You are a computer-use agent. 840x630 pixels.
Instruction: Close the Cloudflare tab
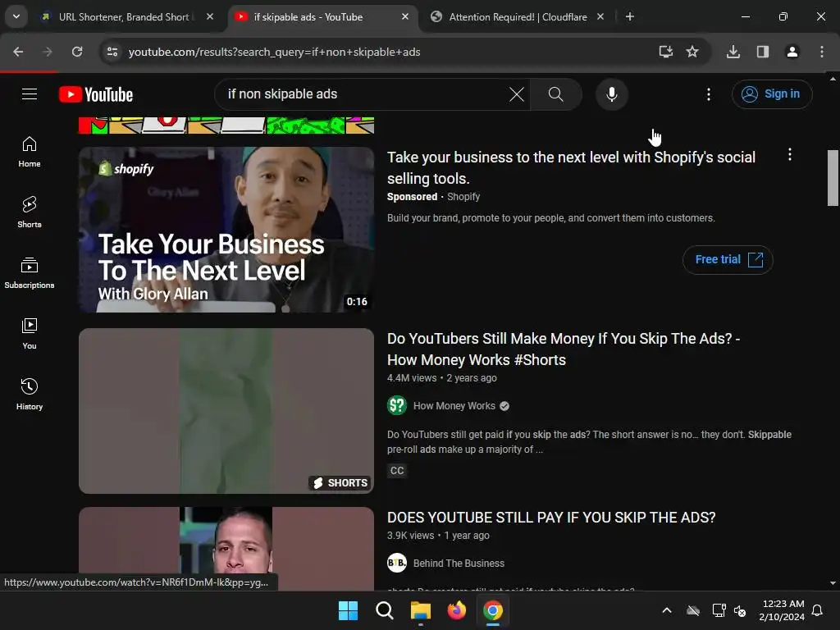600,16
